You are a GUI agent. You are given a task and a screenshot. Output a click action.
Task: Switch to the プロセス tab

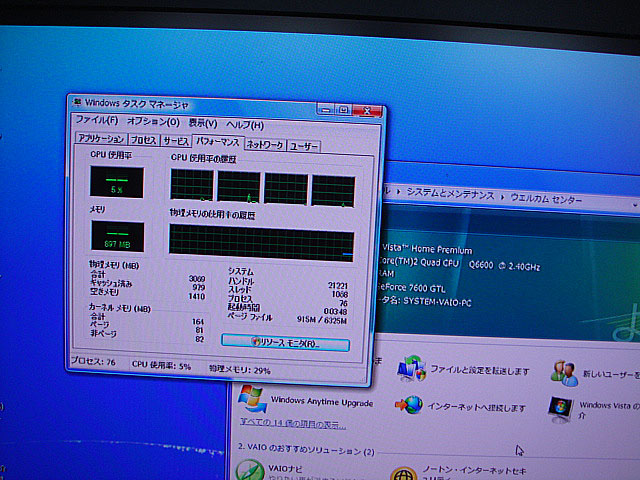143,140
